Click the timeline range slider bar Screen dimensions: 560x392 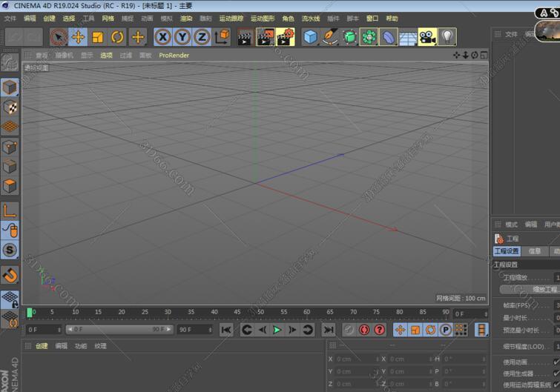click(117, 329)
